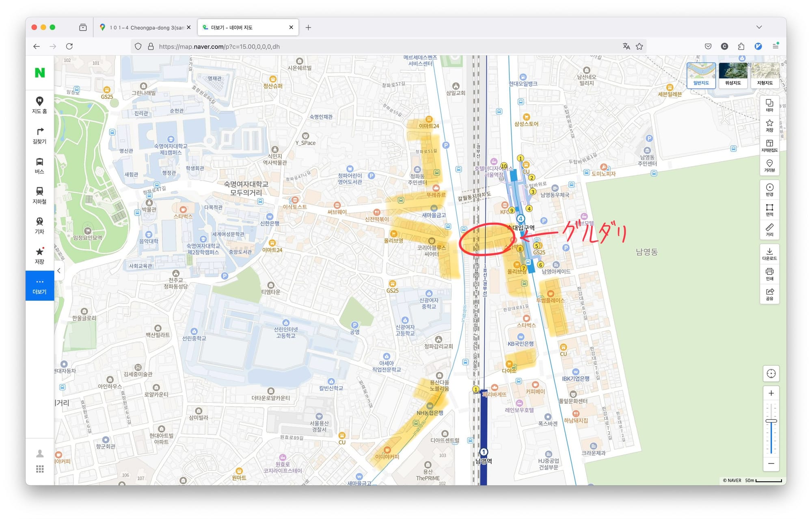Open the 테마 theme layers panel
The height and width of the screenshot is (519, 812).
click(x=769, y=105)
